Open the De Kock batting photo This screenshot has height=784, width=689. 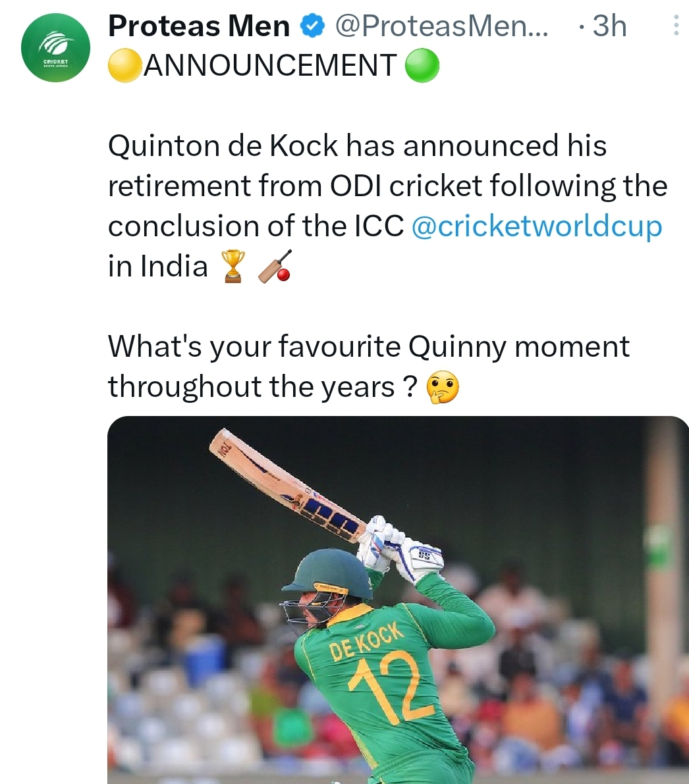point(398,600)
